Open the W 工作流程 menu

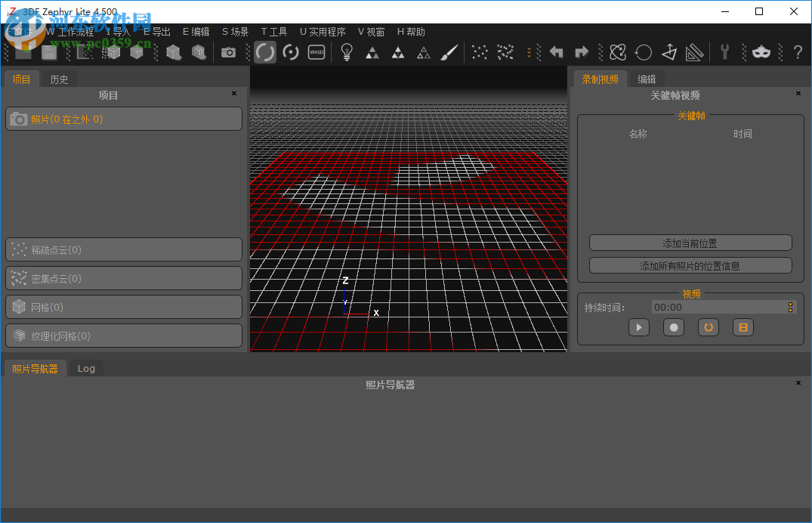point(69,32)
